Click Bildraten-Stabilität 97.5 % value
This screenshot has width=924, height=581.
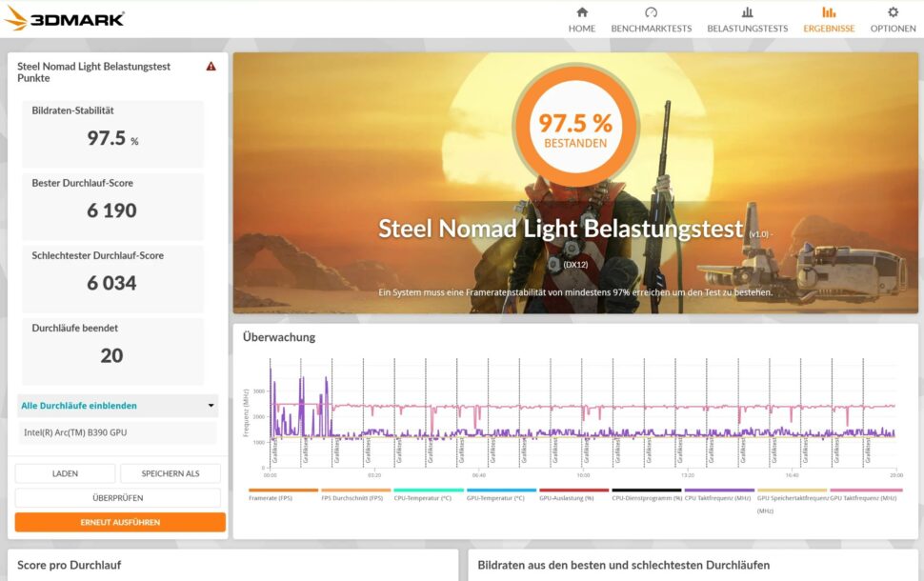[112, 138]
